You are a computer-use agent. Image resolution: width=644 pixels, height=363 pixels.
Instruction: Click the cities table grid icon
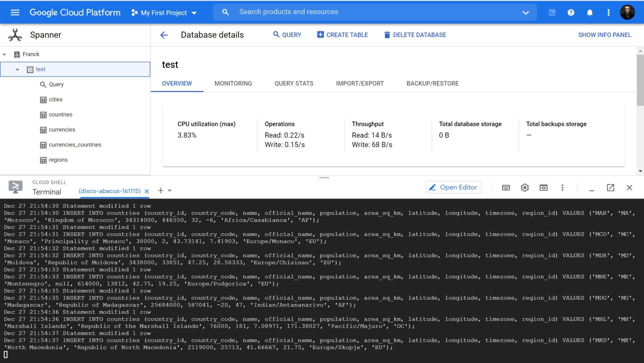pyautogui.click(x=43, y=100)
